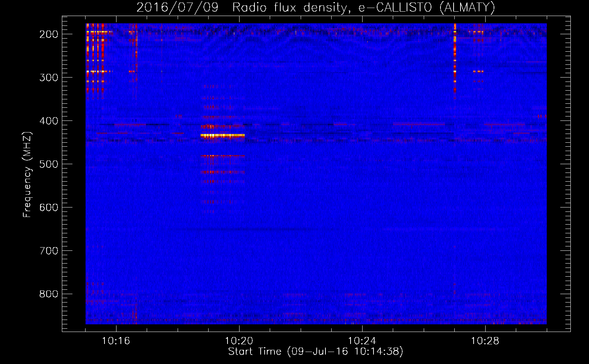Click the bright yellow burst near 435 MHz
Image resolution: width=589 pixels, height=364 pixels.
point(222,135)
